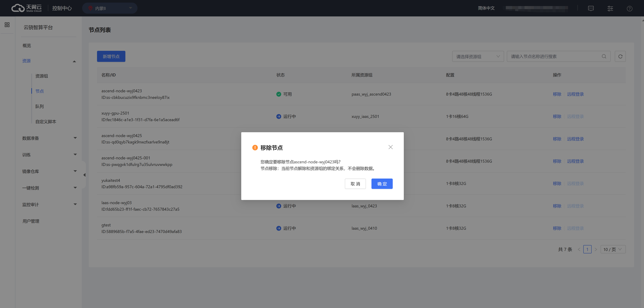Open 队列 submenu item
Image resolution: width=644 pixels, height=308 pixels.
click(x=39, y=106)
